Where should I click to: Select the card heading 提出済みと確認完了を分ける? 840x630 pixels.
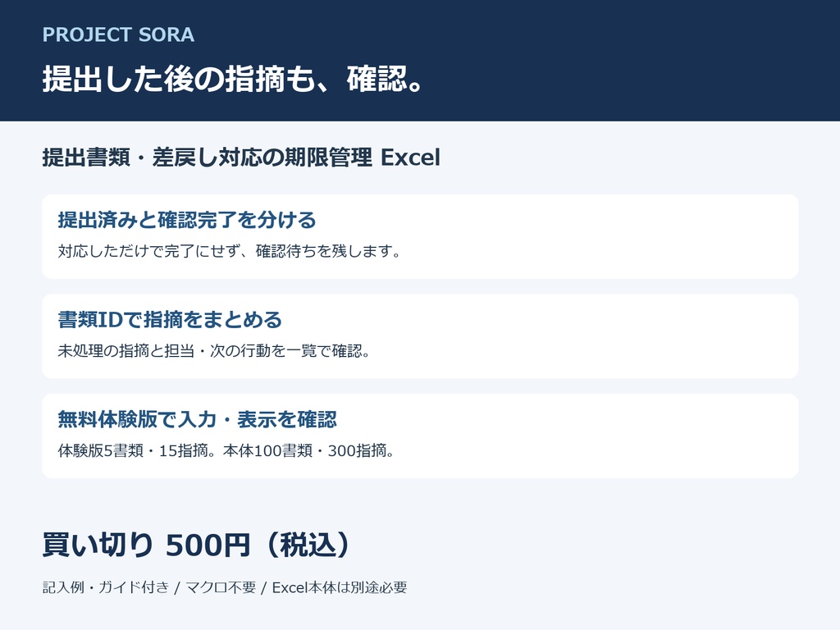(x=187, y=220)
